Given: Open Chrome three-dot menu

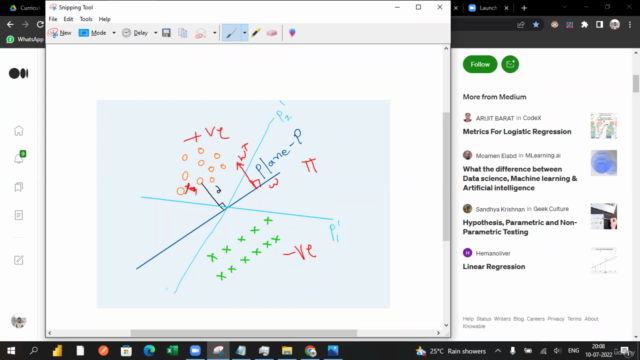Looking at the screenshot, I should tap(630, 25).
